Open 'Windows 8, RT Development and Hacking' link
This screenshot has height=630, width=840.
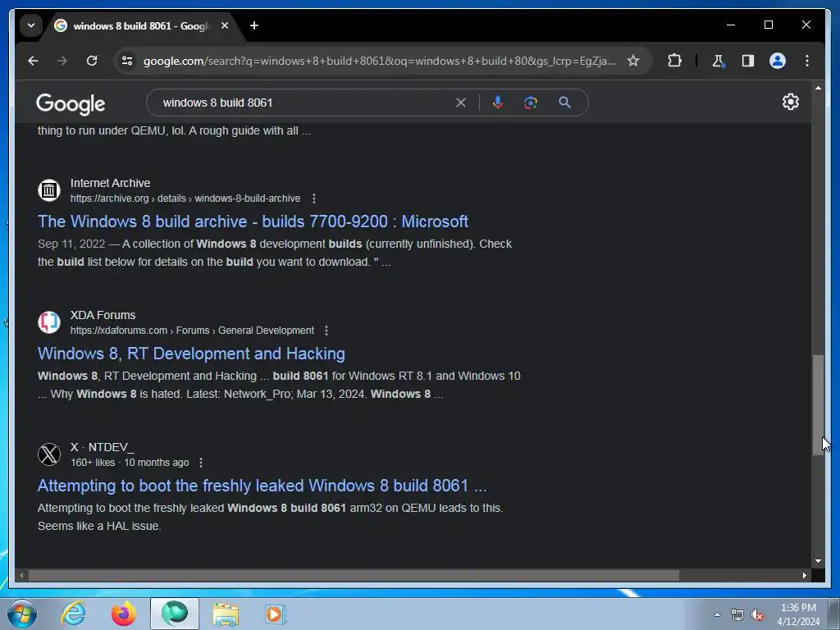coord(191,354)
